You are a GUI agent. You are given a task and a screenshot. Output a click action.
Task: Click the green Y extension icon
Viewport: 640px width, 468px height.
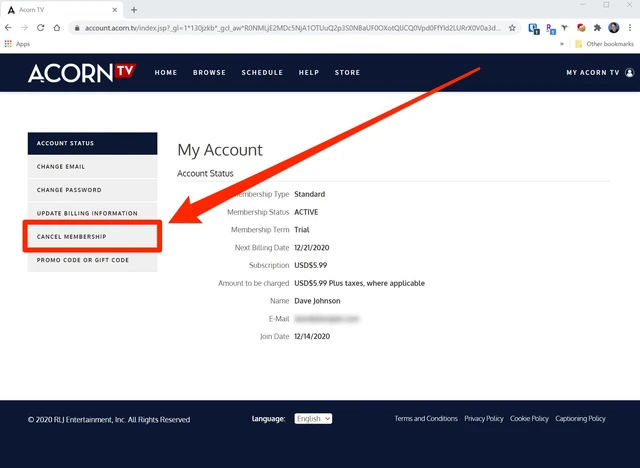[564, 28]
